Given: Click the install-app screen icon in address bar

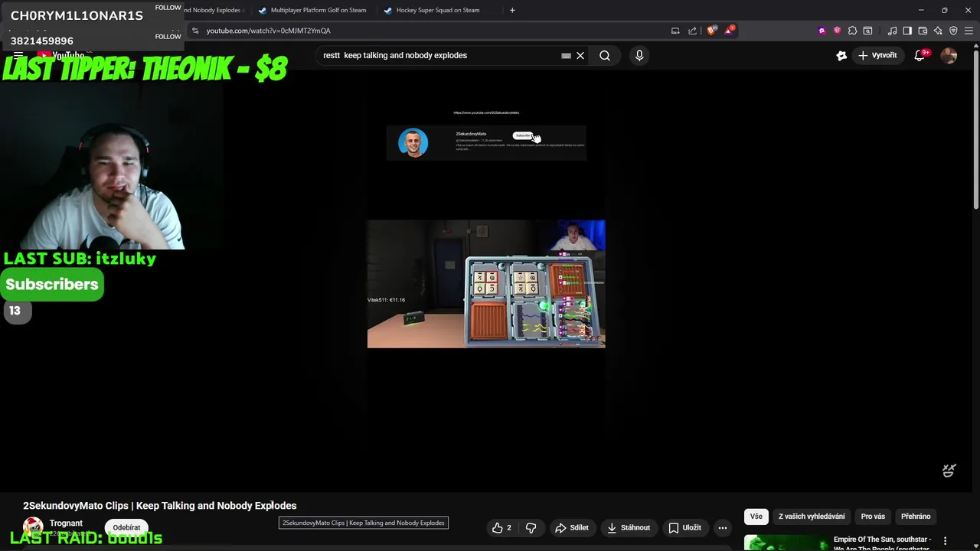Looking at the screenshot, I should click(x=675, y=31).
